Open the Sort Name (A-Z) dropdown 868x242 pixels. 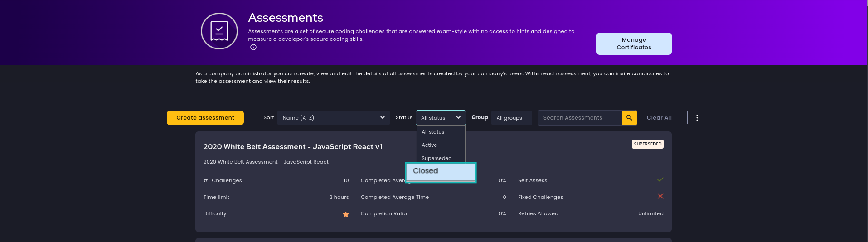click(334, 118)
